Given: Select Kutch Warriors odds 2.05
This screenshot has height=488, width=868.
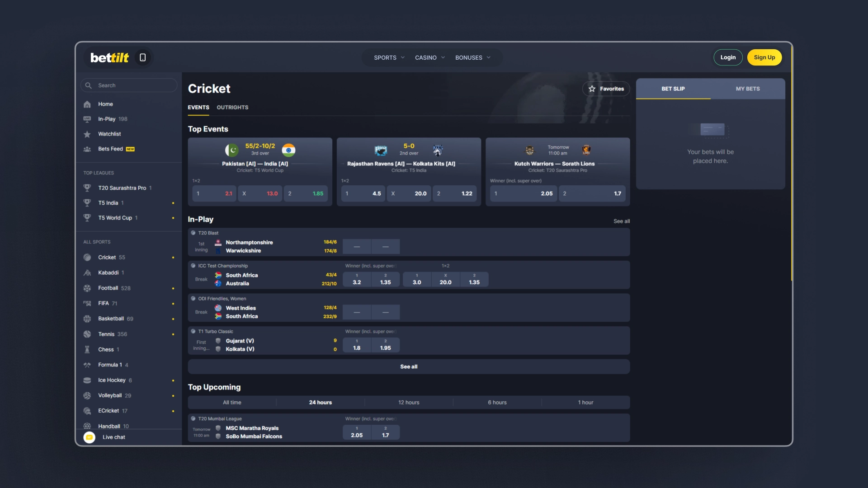Looking at the screenshot, I should tap(524, 194).
